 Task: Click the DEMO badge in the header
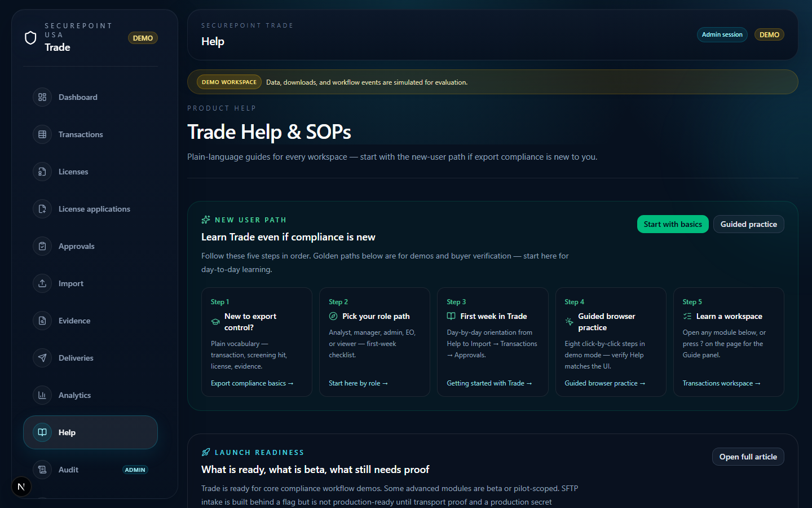click(x=769, y=34)
